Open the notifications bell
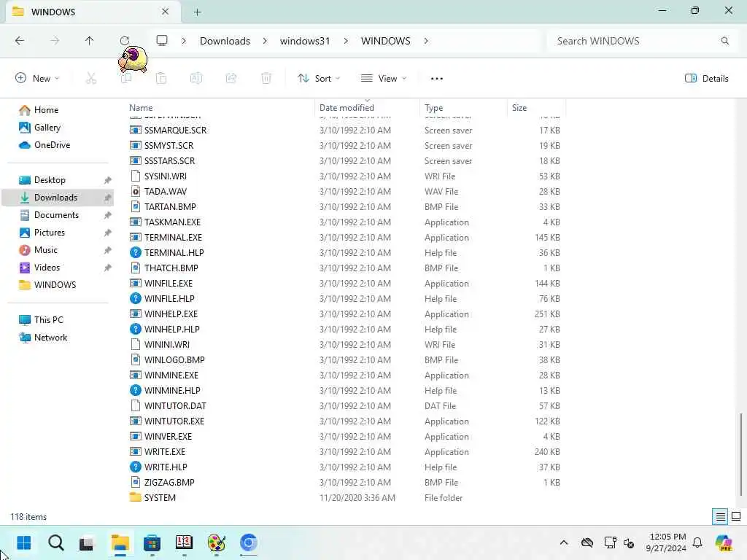The width and height of the screenshot is (747, 560). tap(697, 542)
